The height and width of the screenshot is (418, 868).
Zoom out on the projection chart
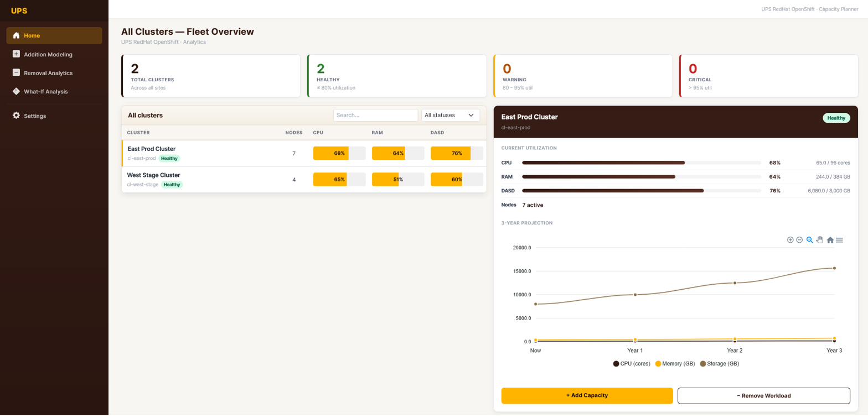pos(799,240)
